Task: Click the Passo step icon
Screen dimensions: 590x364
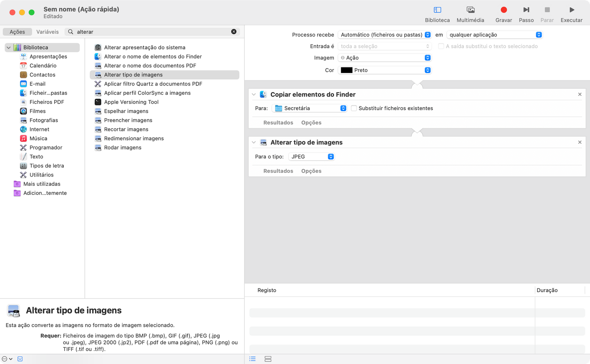Action: [x=526, y=10]
